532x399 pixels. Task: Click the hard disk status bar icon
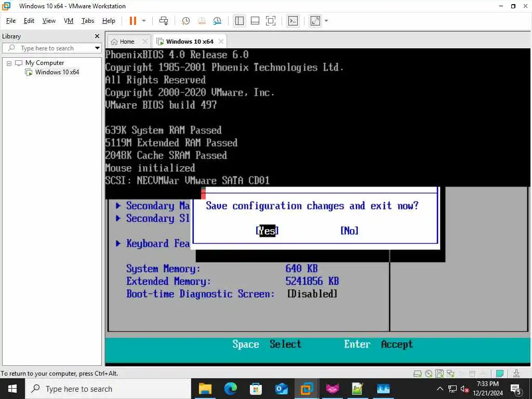click(x=418, y=374)
